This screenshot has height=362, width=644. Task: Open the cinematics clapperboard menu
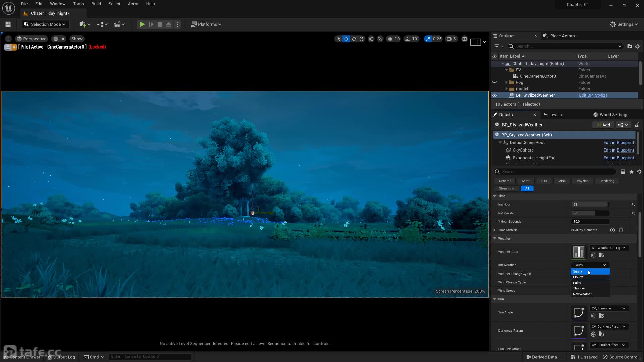pos(119,24)
